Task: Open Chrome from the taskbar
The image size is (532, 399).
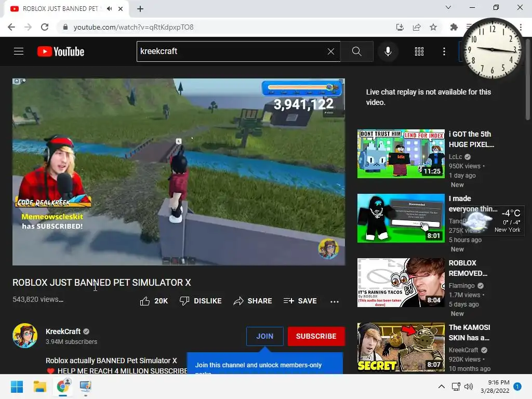Action: (63, 387)
